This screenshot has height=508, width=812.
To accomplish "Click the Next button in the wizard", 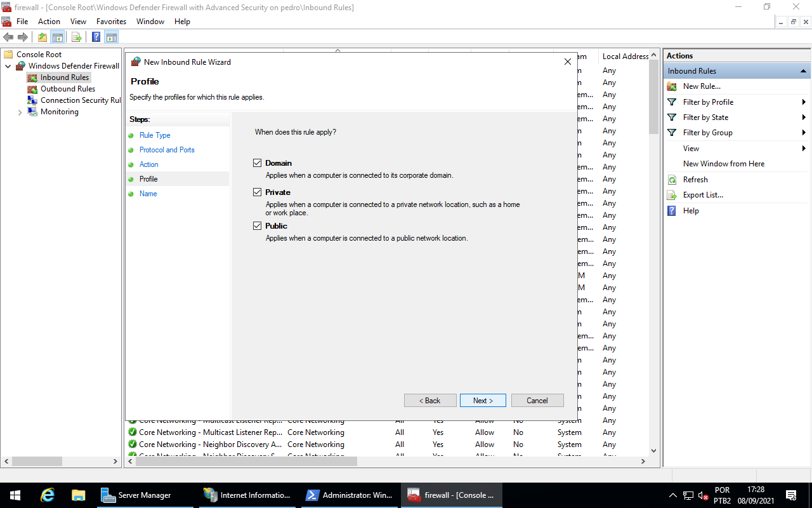I will point(483,401).
